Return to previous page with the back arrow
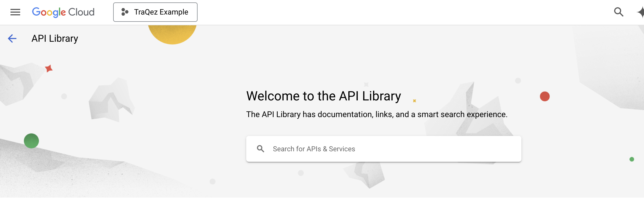The height and width of the screenshot is (200, 644). click(x=12, y=38)
